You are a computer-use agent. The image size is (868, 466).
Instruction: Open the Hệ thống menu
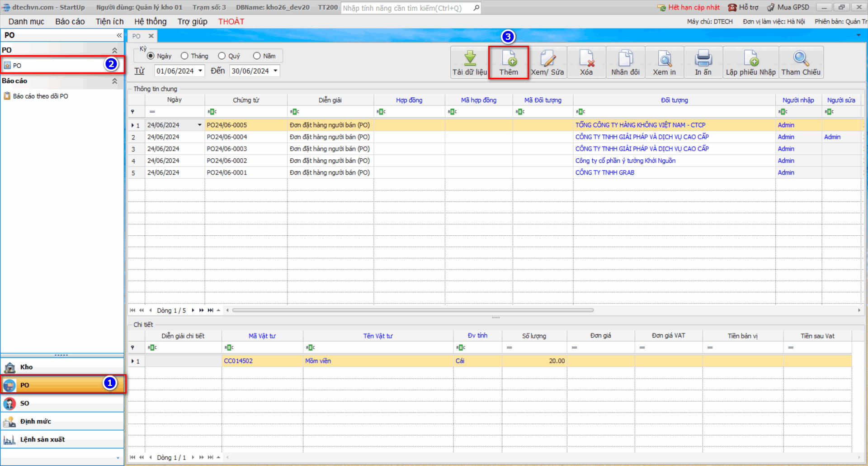pos(150,22)
